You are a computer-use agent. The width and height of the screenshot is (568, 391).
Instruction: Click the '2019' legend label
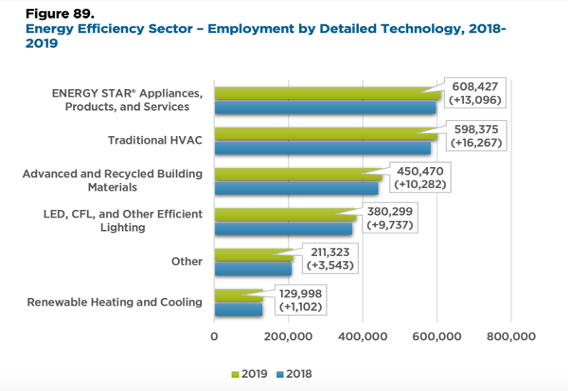tap(254, 374)
